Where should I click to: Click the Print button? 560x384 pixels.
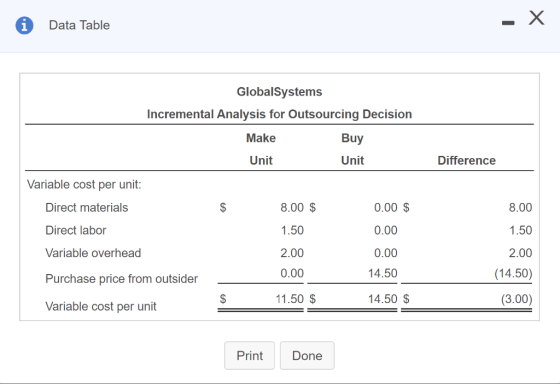coord(249,355)
